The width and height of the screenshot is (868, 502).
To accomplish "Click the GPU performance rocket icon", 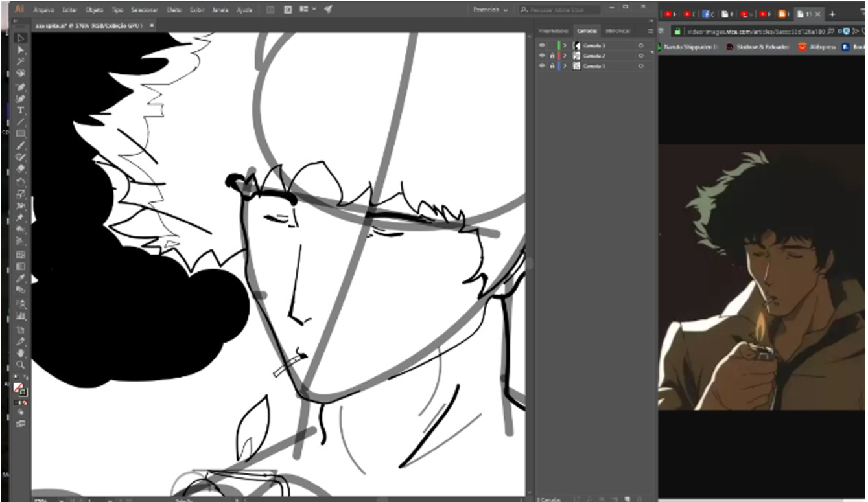I will 328,10.
